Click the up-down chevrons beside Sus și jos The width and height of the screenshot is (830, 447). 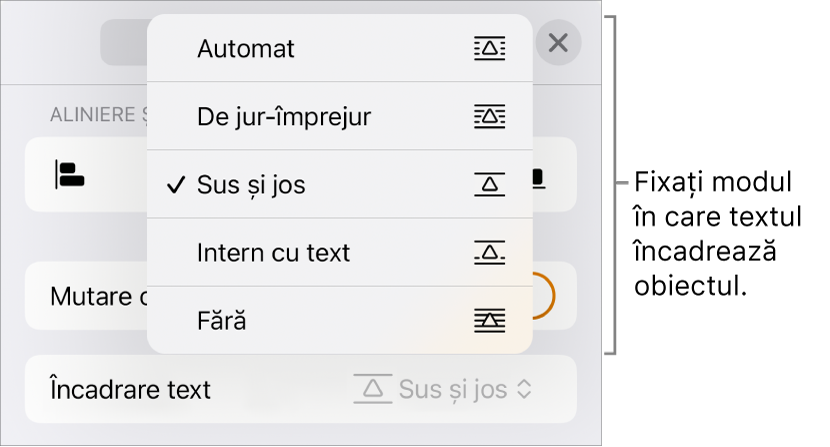524,389
